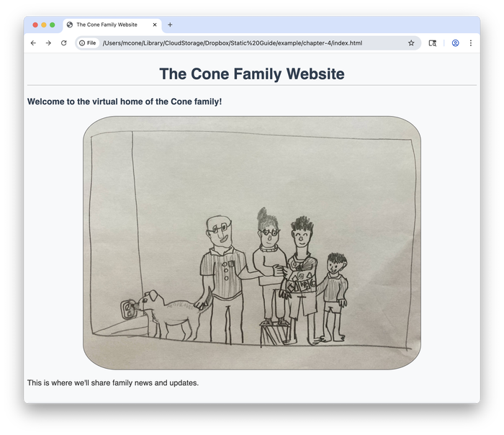Image resolution: width=504 pixels, height=435 pixels.
Task: Reload the page with the refresh icon
Action: tap(63, 43)
